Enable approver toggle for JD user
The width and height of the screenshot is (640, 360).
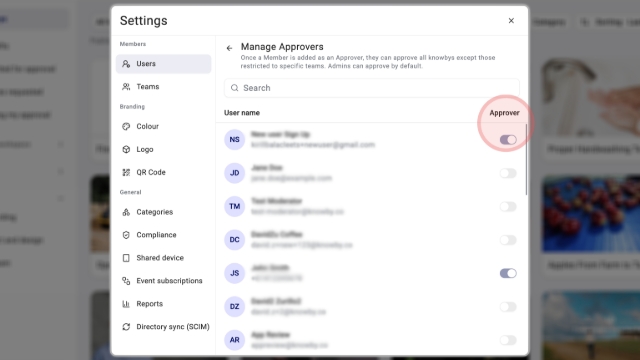(508, 173)
